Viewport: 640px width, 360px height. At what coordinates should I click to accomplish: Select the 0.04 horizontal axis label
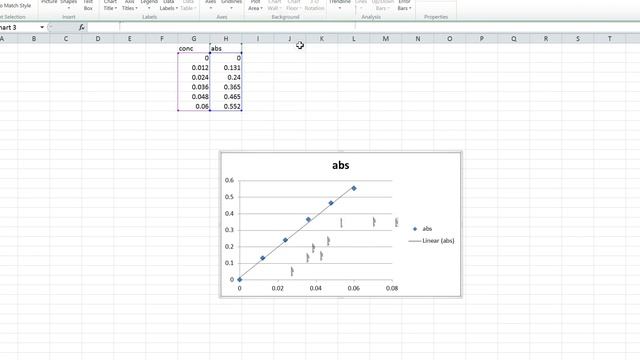point(316,288)
